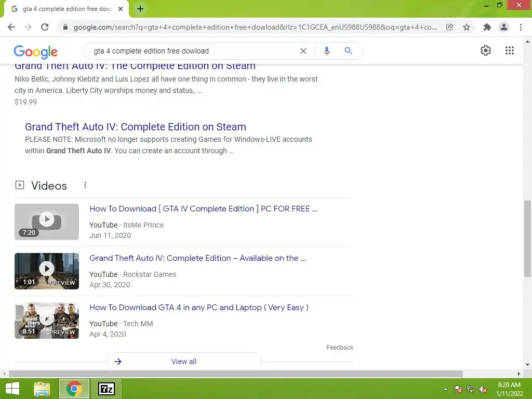Open Grand Theft Auto IV: Complete Edition on Steam
This screenshot has height=399, width=532.
point(136,127)
